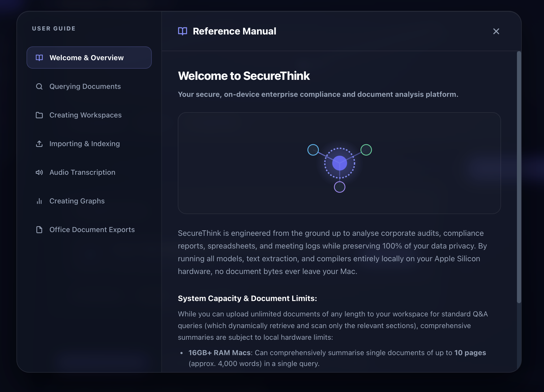Screen dimensions: 544x392
Task: Close the Reference Manual dialog
Action: [496, 31]
